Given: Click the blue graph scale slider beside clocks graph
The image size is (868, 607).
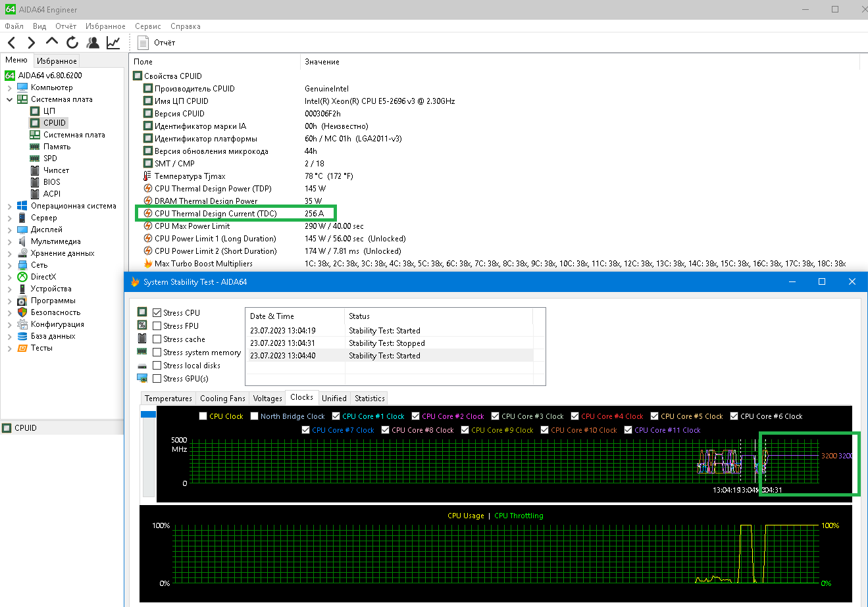Looking at the screenshot, I should click(149, 414).
